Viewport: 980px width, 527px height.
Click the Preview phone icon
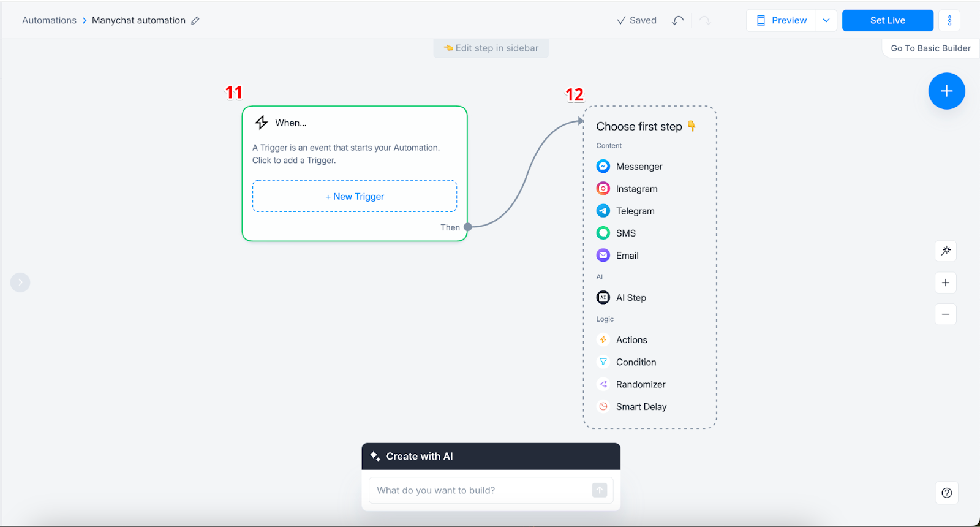(x=761, y=20)
